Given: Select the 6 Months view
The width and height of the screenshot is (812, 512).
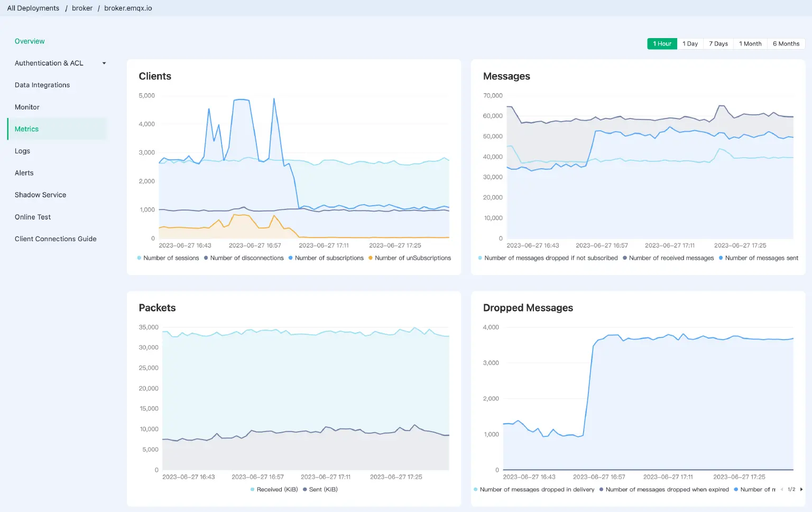Looking at the screenshot, I should [x=786, y=43].
